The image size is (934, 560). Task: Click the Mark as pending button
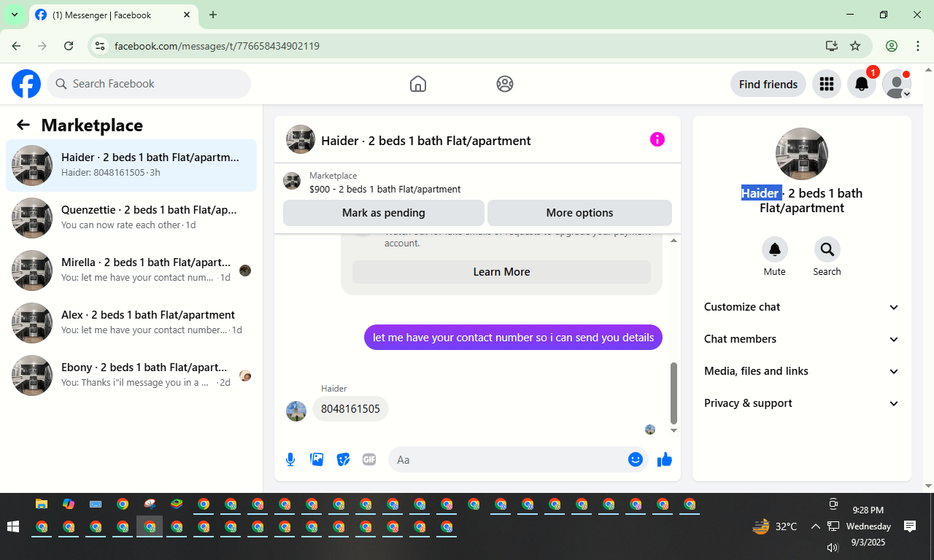[x=384, y=213]
